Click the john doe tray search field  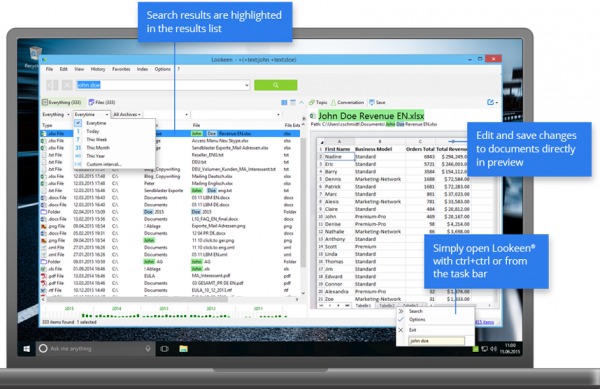coord(436,341)
